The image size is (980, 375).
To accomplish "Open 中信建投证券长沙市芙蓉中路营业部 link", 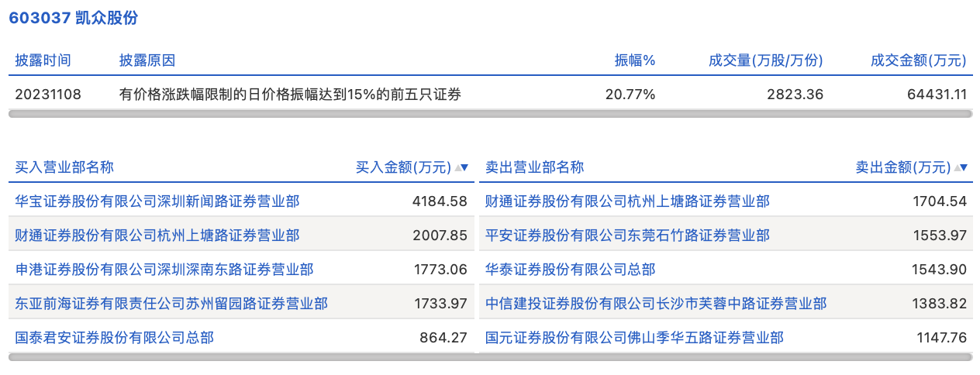I will 656,304.
